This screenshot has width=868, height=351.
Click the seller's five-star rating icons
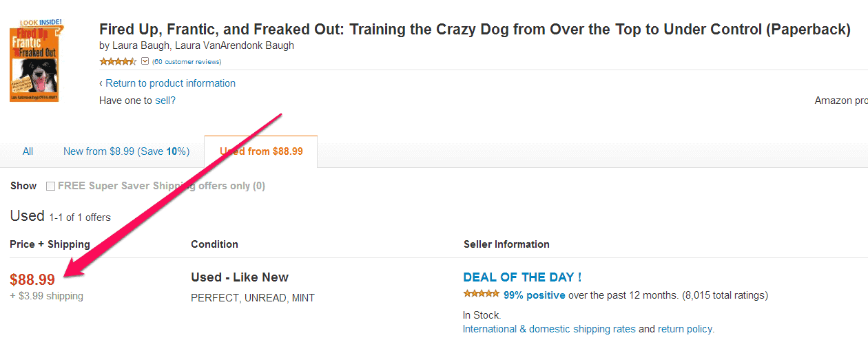click(481, 295)
